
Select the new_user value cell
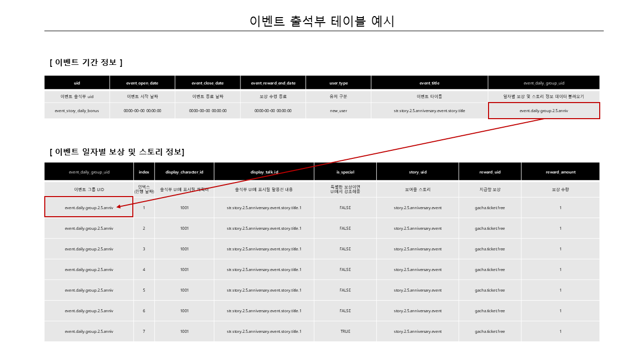(x=339, y=111)
